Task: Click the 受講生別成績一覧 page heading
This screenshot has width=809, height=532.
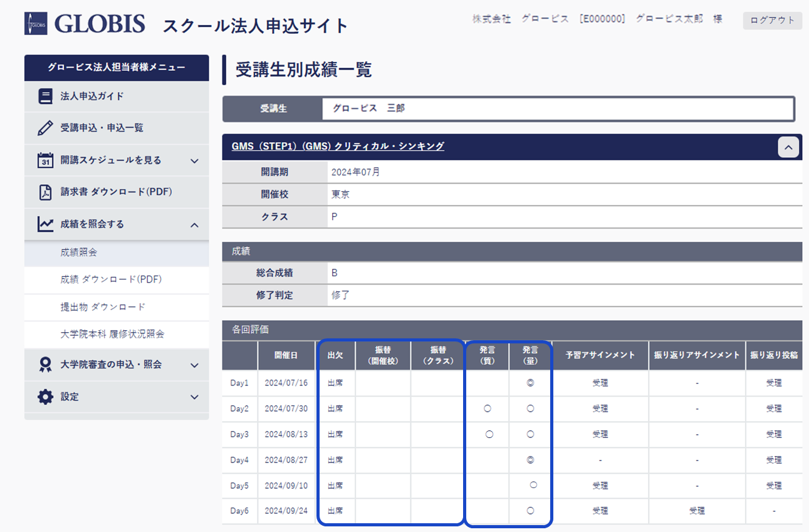Action: (x=303, y=70)
